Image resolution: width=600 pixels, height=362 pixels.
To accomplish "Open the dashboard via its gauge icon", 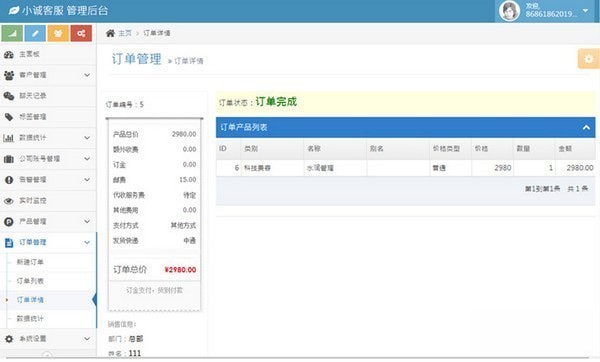I will (8, 54).
